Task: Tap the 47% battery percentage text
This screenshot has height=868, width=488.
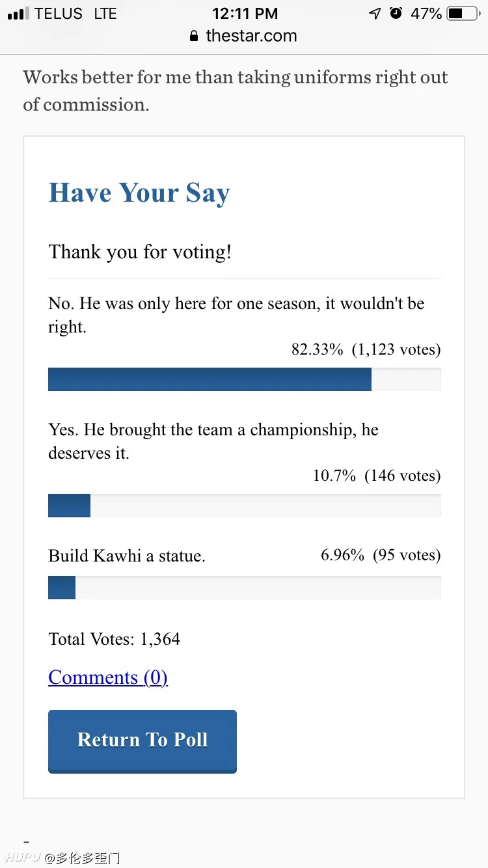Action: (426, 13)
